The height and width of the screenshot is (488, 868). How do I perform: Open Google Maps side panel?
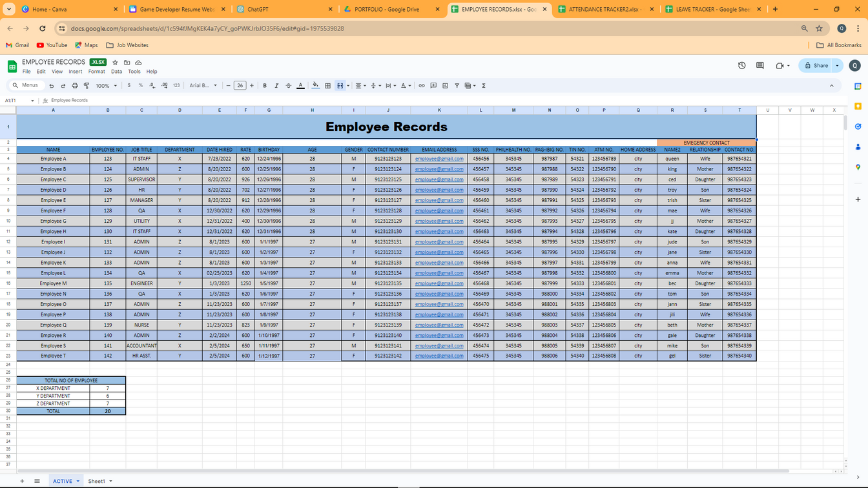pos(858,167)
